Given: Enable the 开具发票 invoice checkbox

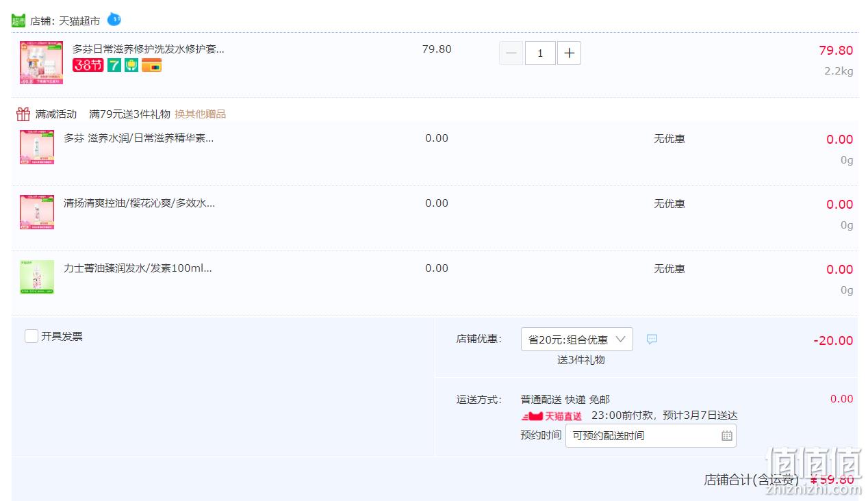Looking at the screenshot, I should pyautogui.click(x=31, y=336).
